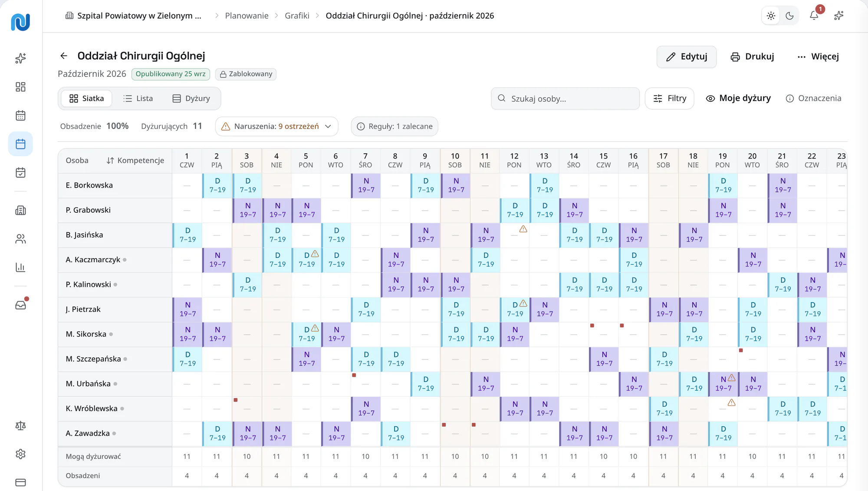
Task: Select the Dyżury view tab
Action: [191, 99]
